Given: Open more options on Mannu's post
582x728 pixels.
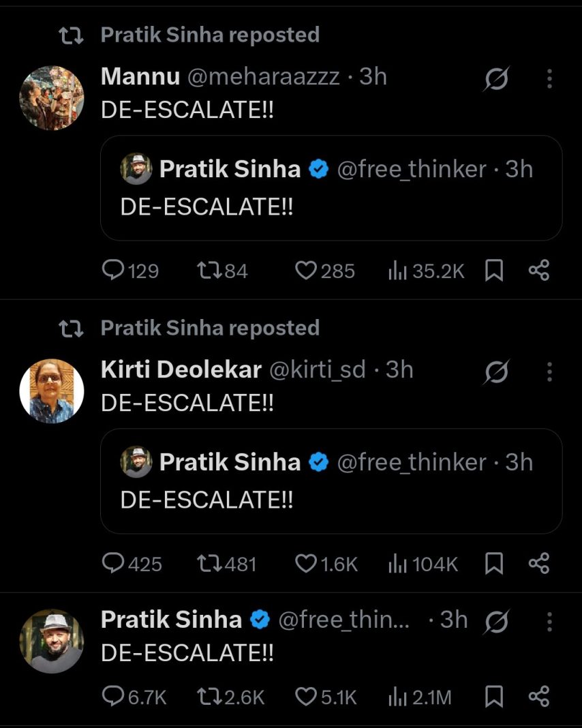Looking at the screenshot, I should tap(549, 80).
